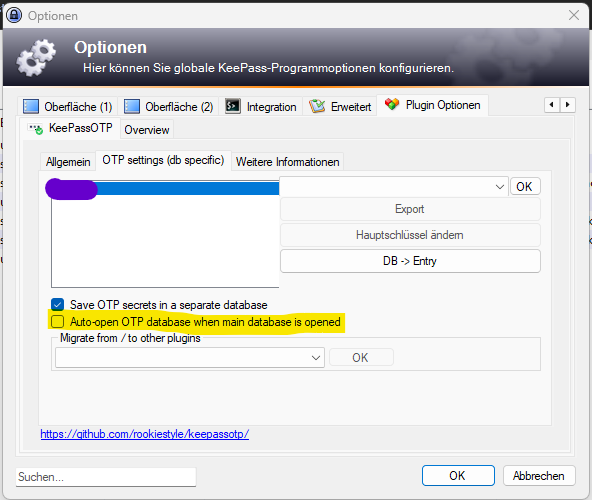
Task: Click OK next to the database dropdown
Action: [x=525, y=187]
